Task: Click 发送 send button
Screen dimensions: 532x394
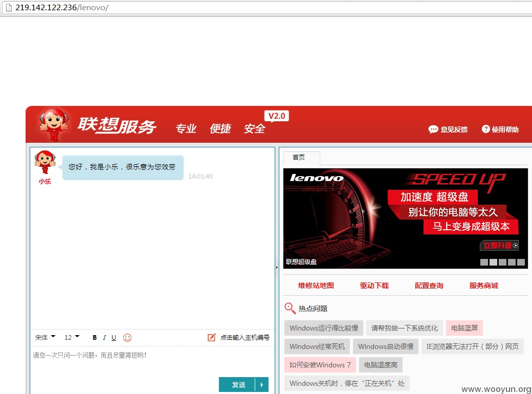Action: [x=237, y=384]
